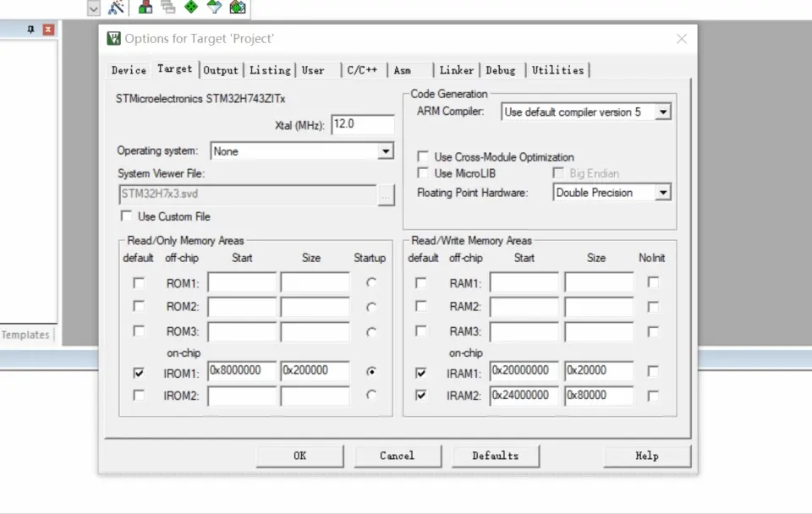Click the IRAM2 Size field

(599, 396)
